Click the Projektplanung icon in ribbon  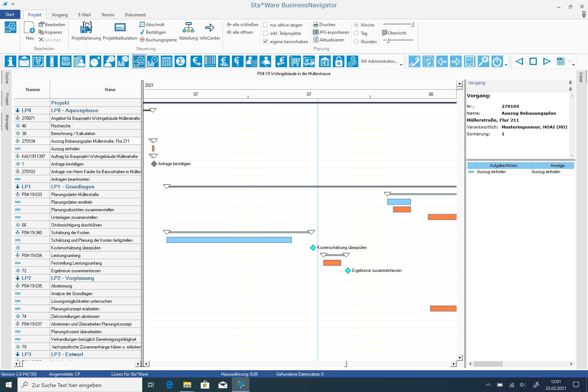[86, 28]
